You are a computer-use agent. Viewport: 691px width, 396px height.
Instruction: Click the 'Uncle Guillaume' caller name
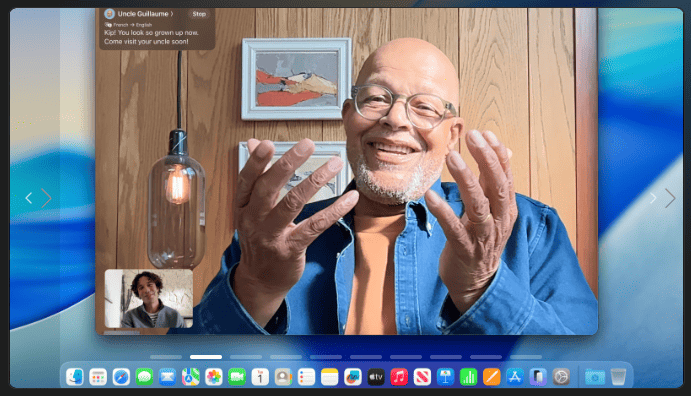pyautogui.click(x=143, y=14)
